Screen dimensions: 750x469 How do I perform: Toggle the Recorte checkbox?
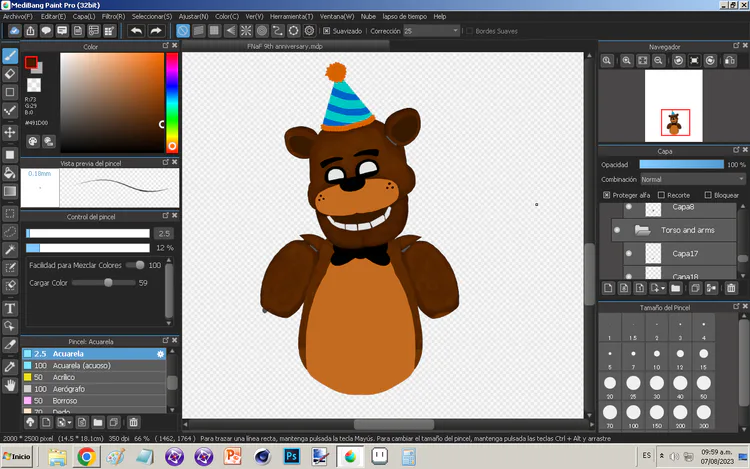(x=662, y=195)
